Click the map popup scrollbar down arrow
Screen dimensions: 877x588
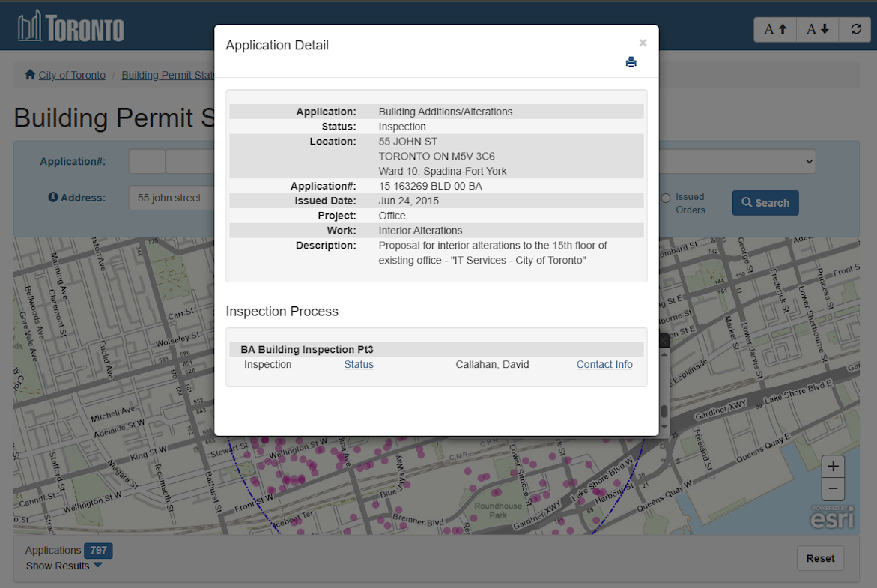tap(664, 428)
